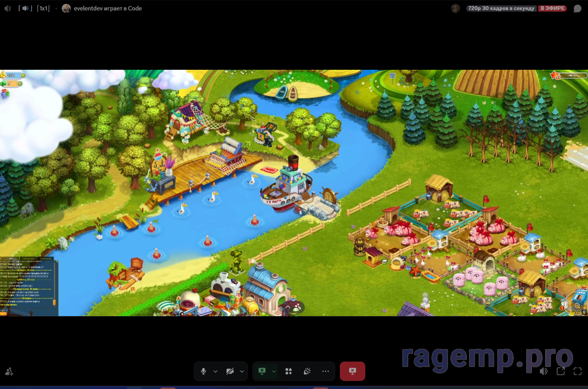588x389 pixels.
Task: Open the colorful cube icon under the counters
Action: point(5,94)
